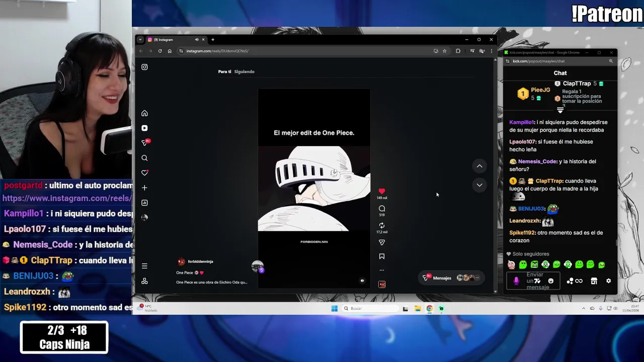Open Windows Start button
Image resolution: width=644 pixels, height=362 pixels.
tap(335, 308)
